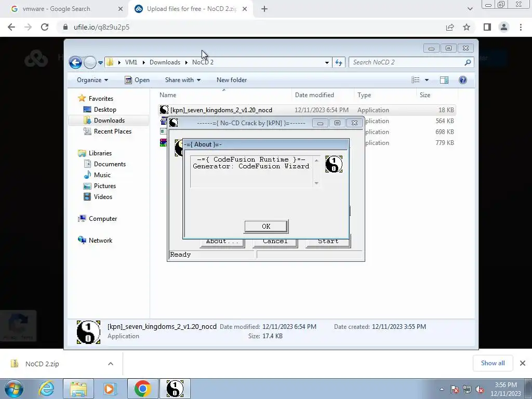
Task: Click the ufile.io address bar
Action: coord(251,27)
